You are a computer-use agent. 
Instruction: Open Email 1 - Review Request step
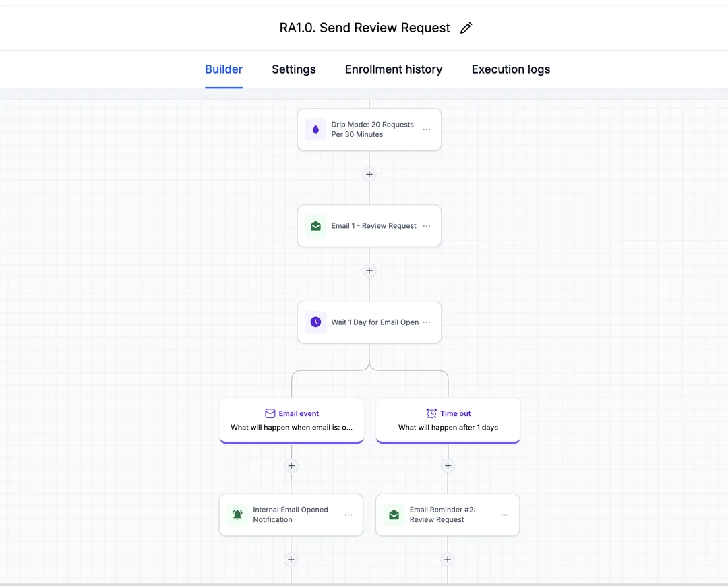click(x=369, y=226)
